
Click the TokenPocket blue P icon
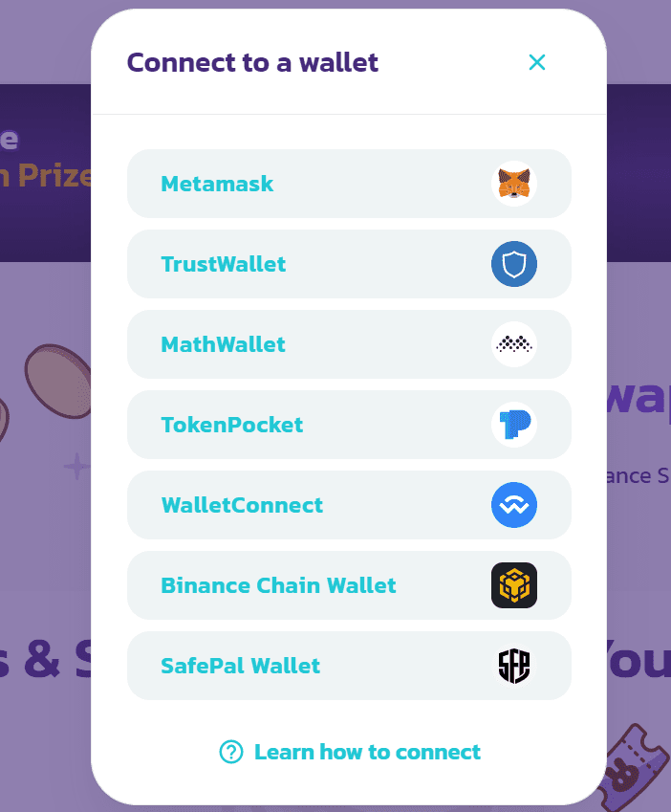point(513,425)
